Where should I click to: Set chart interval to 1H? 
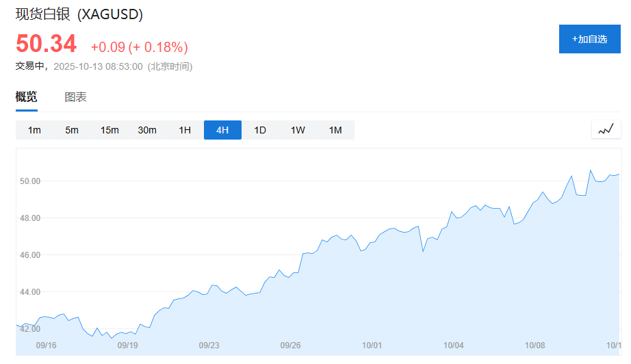[x=185, y=130]
